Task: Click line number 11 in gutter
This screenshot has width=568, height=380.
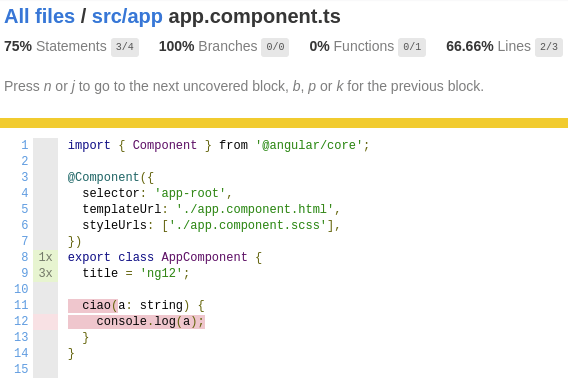Action: [x=21, y=305]
